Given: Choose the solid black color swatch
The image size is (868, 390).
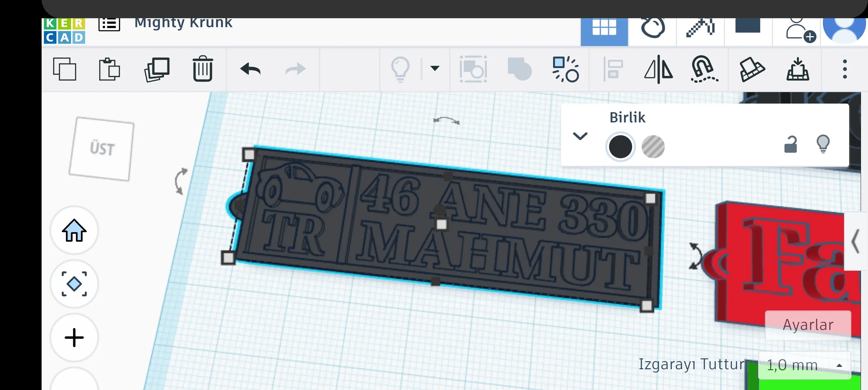Looking at the screenshot, I should [620, 147].
